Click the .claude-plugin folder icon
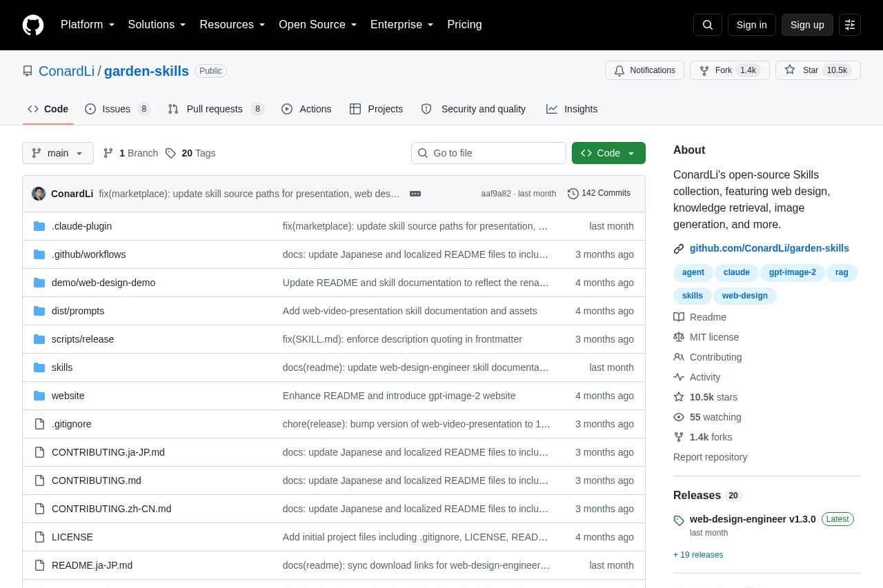This screenshot has width=883, height=588. coord(39,226)
